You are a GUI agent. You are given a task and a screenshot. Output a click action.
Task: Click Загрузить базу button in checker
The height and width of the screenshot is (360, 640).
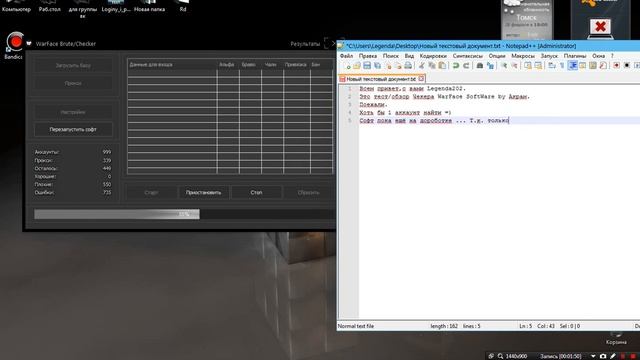(73, 65)
